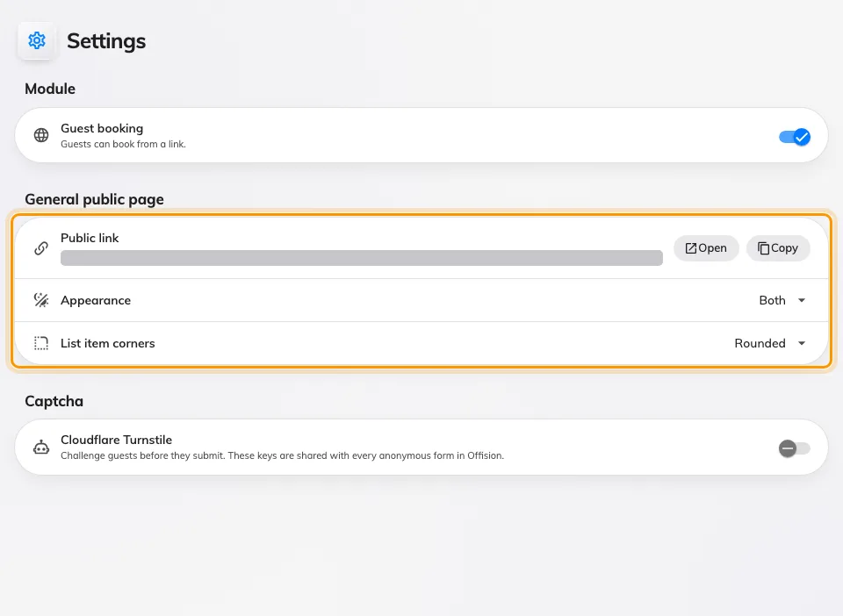This screenshot has width=843, height=616.
Task: Open the public link in a new tab
Action: 706,248
